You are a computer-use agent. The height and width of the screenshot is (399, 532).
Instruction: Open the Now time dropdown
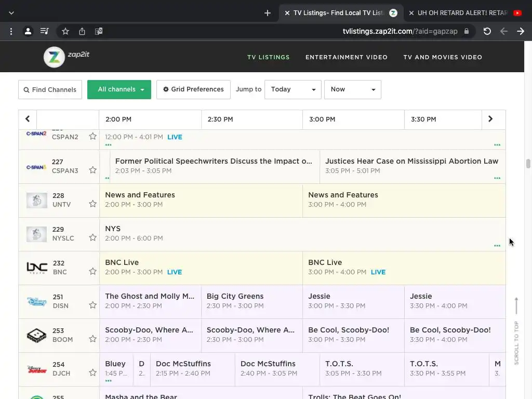tap(353, 89)
